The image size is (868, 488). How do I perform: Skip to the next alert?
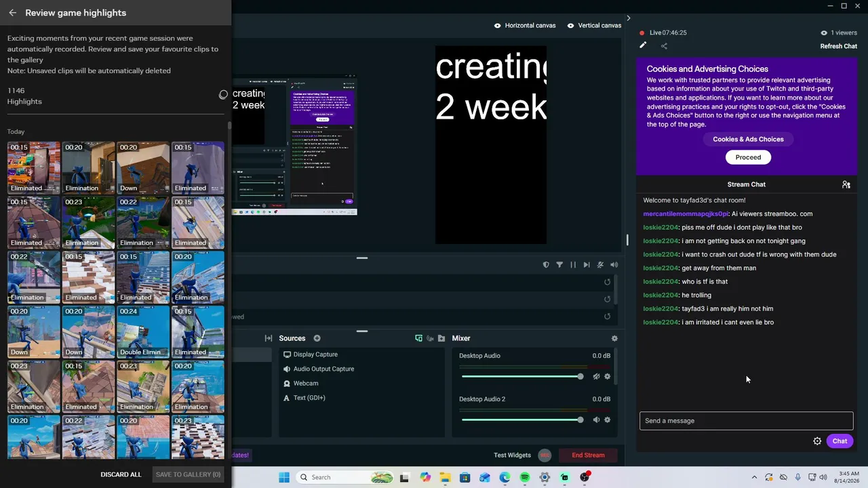(587, 265)
